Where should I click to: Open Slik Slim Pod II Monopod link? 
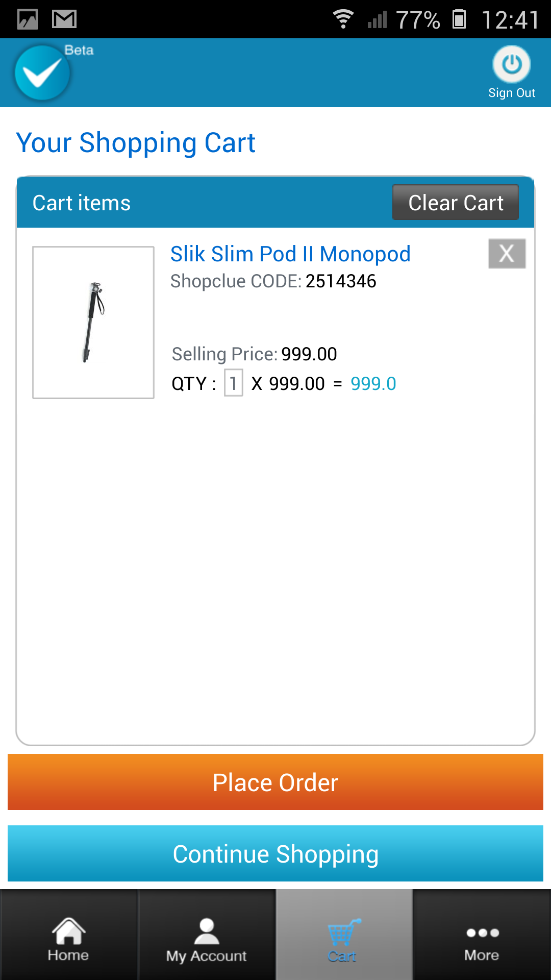(290, 254)
